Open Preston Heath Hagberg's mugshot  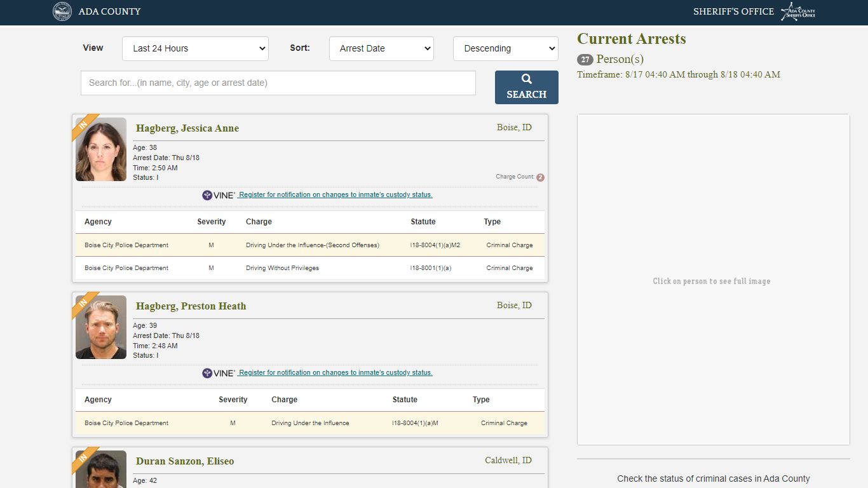click(x=101, y=327)
